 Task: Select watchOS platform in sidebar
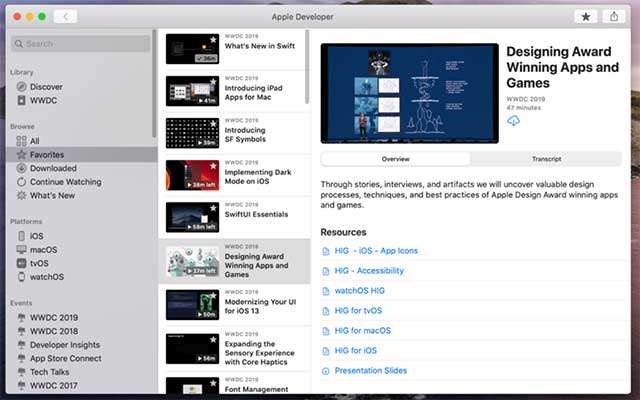[x=47, y=277]
